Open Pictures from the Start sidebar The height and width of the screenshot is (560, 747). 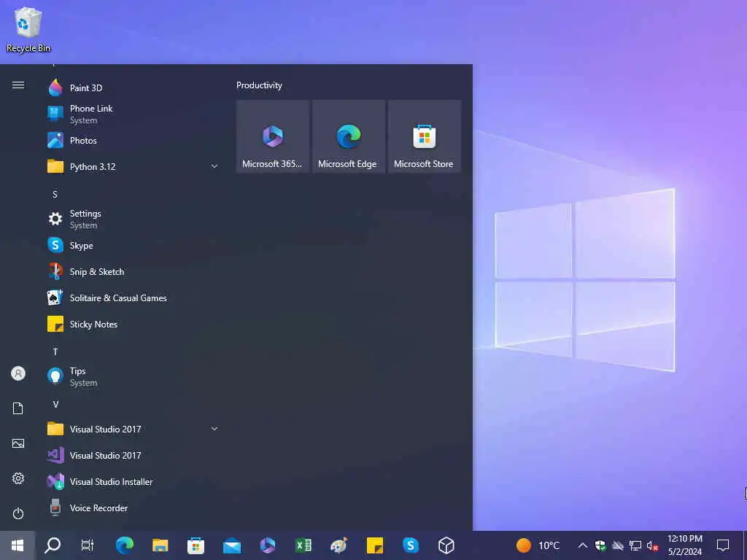tap(18, 443)
